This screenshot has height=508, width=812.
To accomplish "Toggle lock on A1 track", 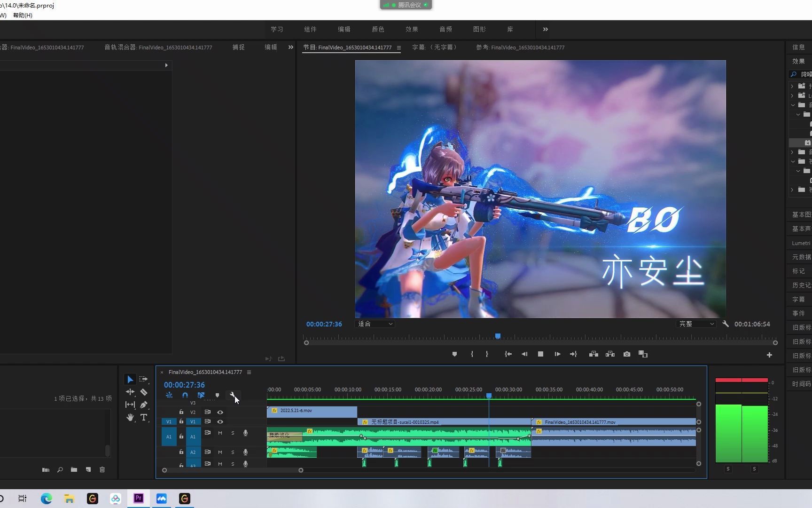I will [181, 436].
